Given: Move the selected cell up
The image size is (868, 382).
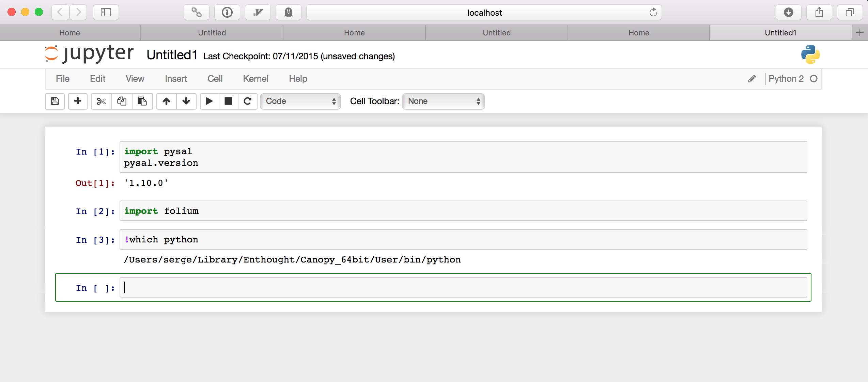Looking at the screenshot, I should tap(166, 101).
